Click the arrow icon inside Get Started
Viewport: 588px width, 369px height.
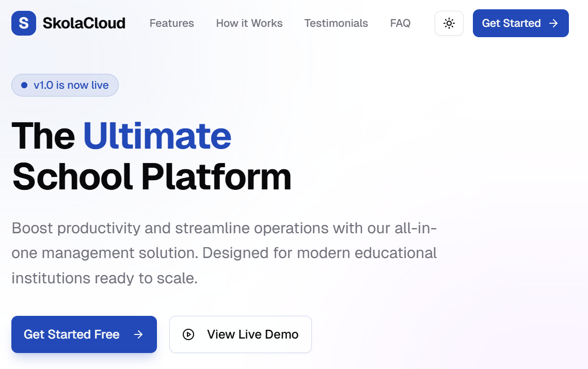click(553, 23)
